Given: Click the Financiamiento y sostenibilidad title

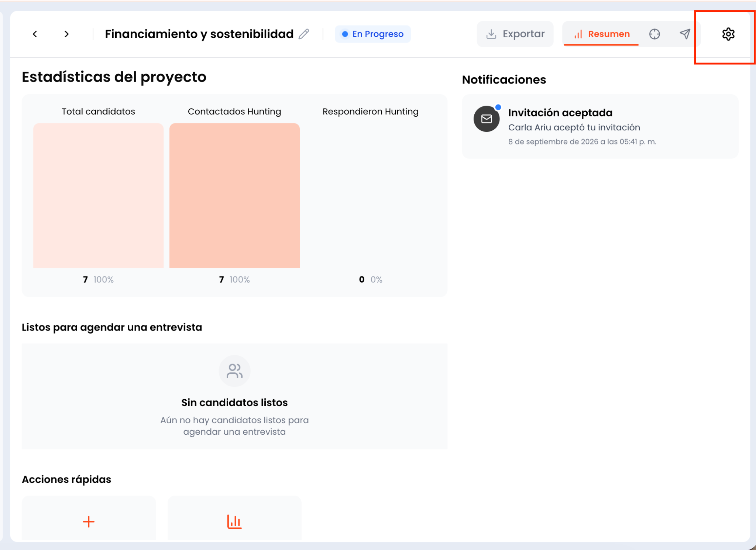Looking at the screenshot, I should pyautogui.click(x=199, y=34).
